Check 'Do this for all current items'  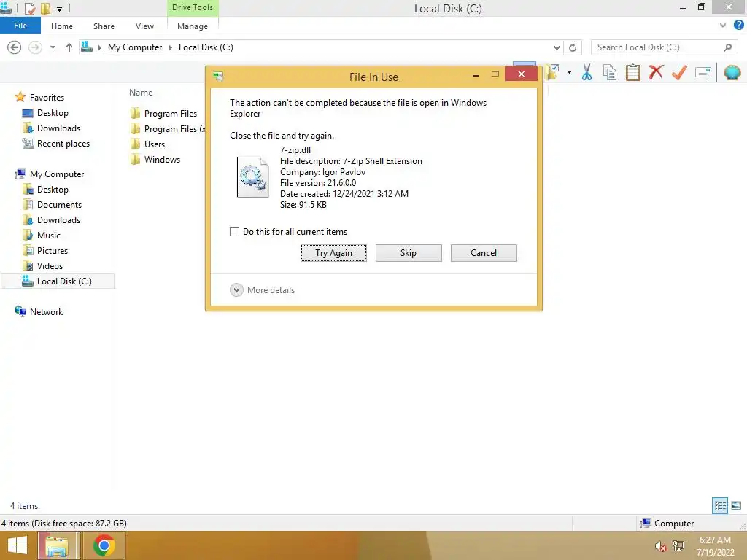click(234, 231)
